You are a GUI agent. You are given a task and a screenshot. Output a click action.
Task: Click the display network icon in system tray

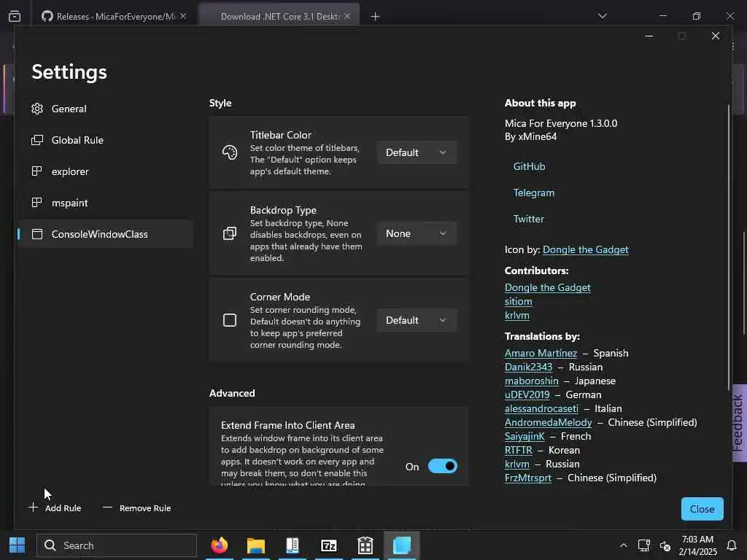pyautogui.click(x=644, y=545)
